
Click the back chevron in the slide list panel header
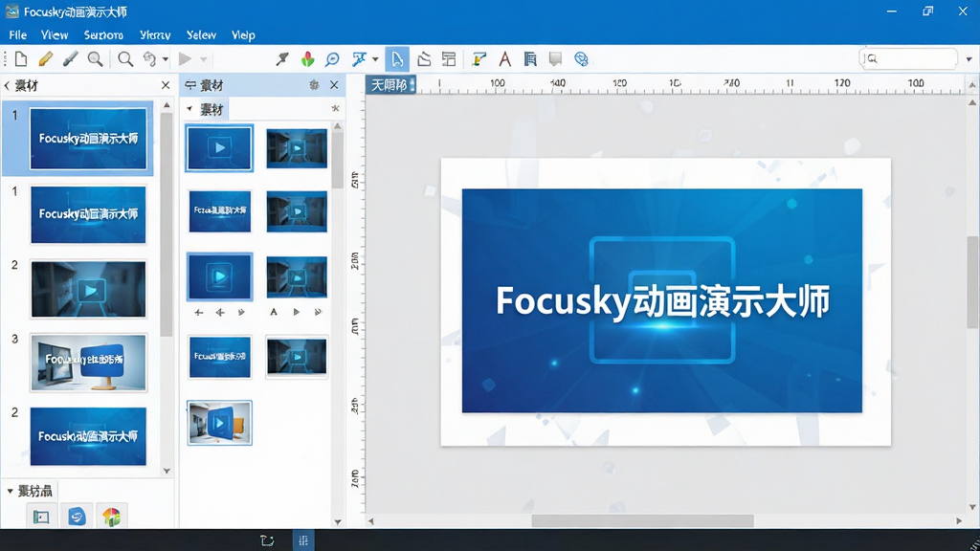[7, 85]
